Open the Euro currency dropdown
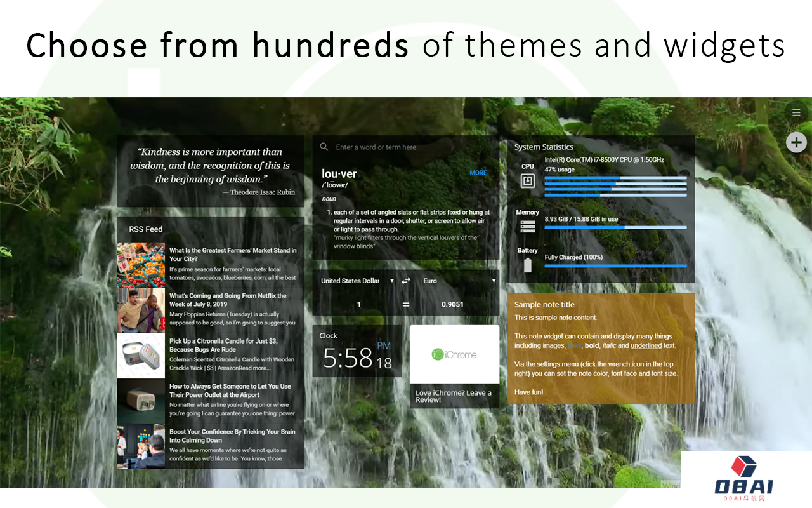Image resolution: width=812 pixels, height=508 pixels. [x=459, y=281]
